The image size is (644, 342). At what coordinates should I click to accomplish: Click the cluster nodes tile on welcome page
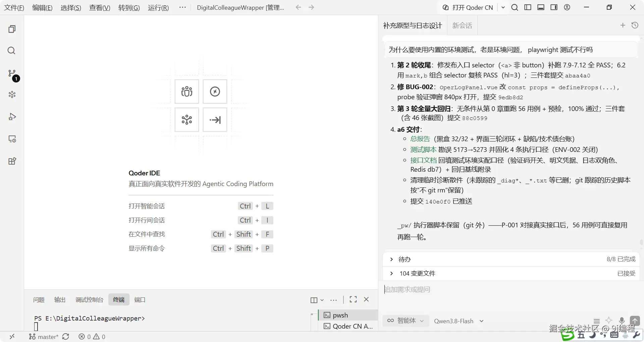[187, 120]
